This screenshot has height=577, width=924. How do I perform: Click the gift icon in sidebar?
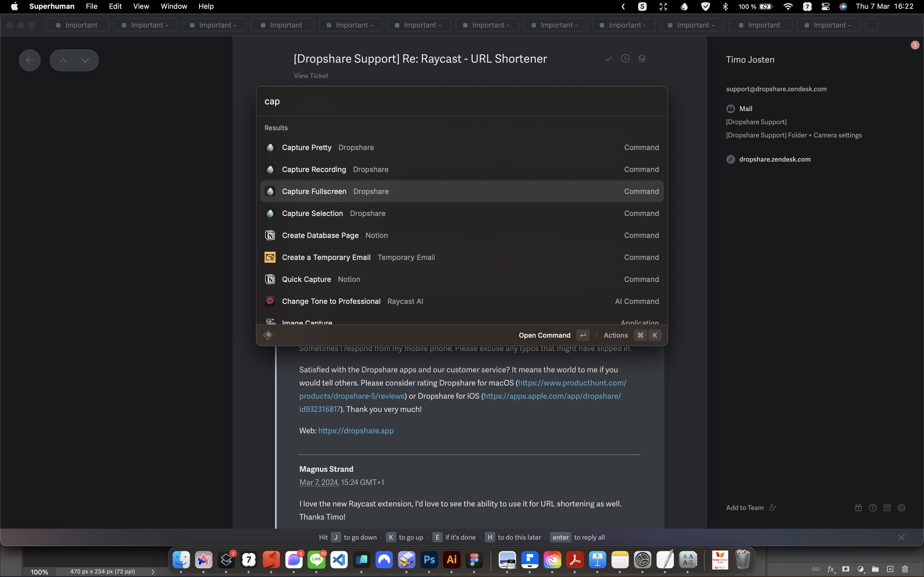[x=858, y=507]
